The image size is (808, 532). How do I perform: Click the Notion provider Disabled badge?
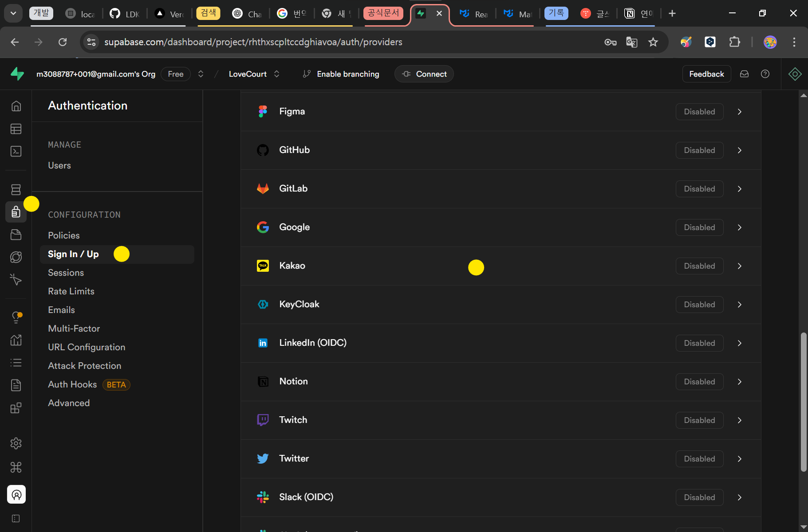[699, 382]
